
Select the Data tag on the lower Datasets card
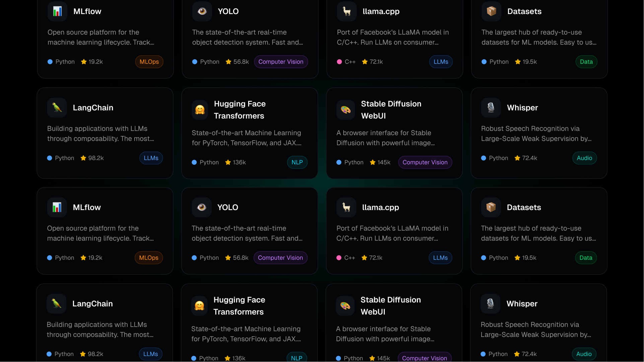pyautogui.click(x=586, y=258)
